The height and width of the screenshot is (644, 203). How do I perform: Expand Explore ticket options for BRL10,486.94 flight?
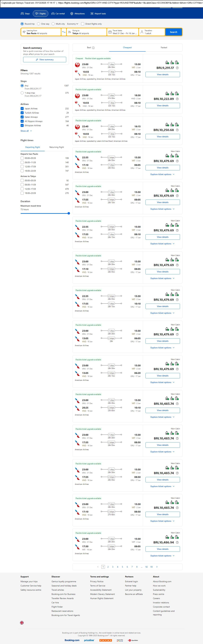162,556
